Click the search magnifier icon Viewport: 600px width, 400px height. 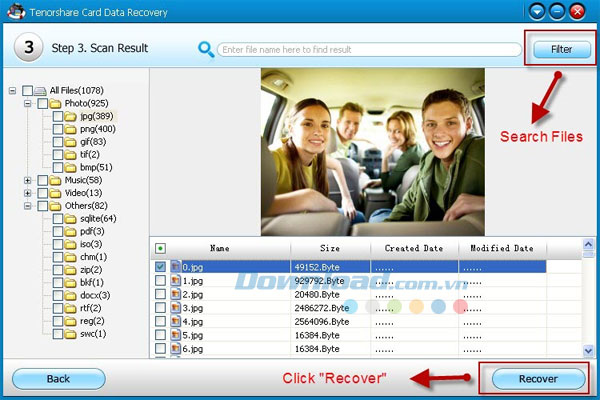click(x=206, y=48)
